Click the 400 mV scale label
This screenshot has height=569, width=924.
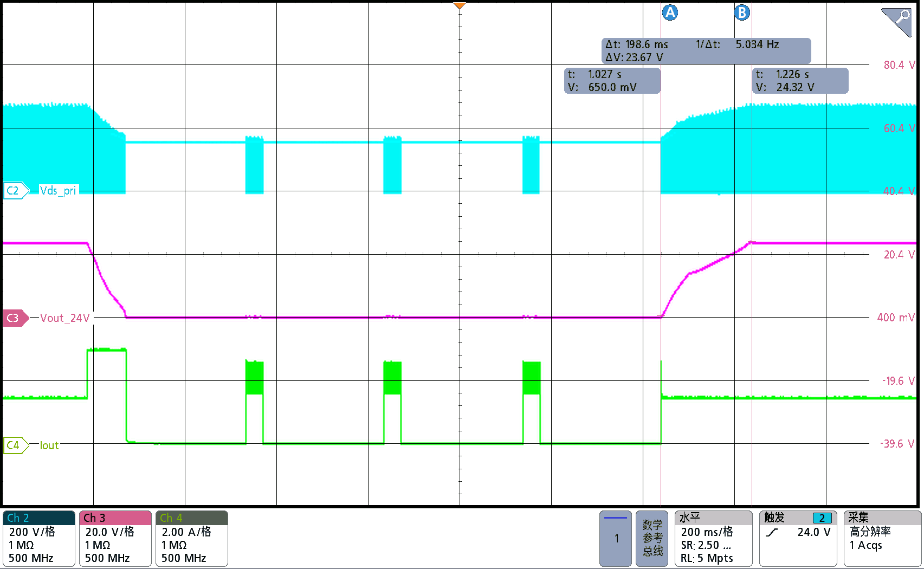click(896, 318)
